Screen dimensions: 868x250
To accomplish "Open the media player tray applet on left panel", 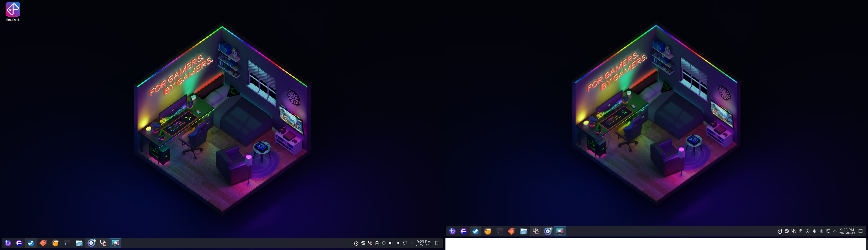I will click(x=384, y=243).
